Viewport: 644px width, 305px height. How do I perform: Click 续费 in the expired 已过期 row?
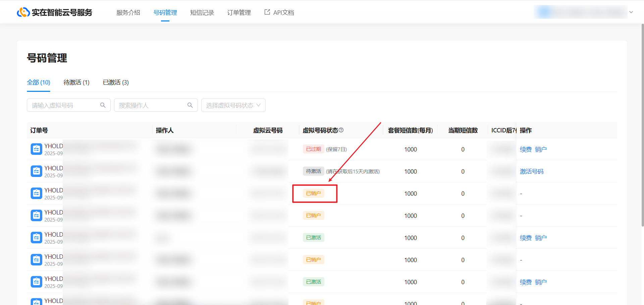point(526,149)
